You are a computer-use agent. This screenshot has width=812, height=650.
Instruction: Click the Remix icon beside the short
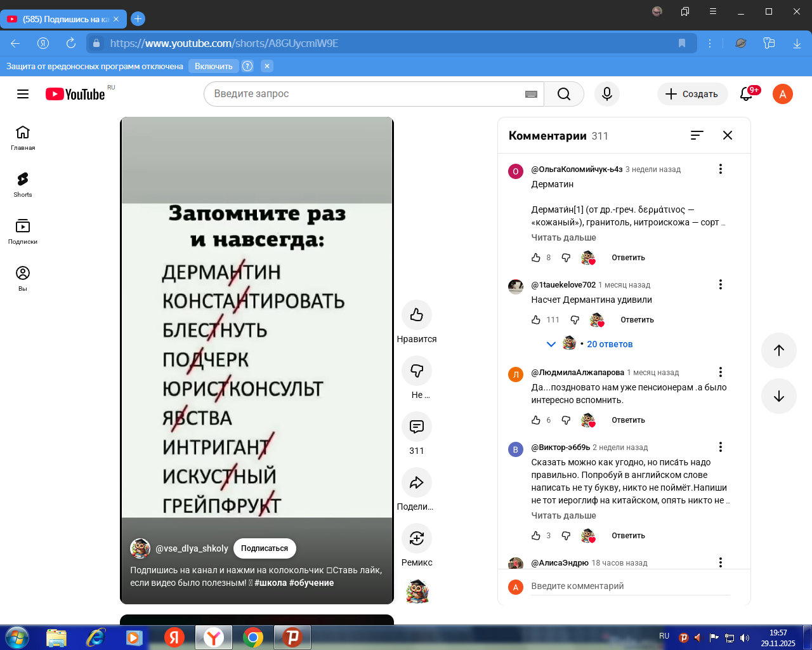(417, 538)
